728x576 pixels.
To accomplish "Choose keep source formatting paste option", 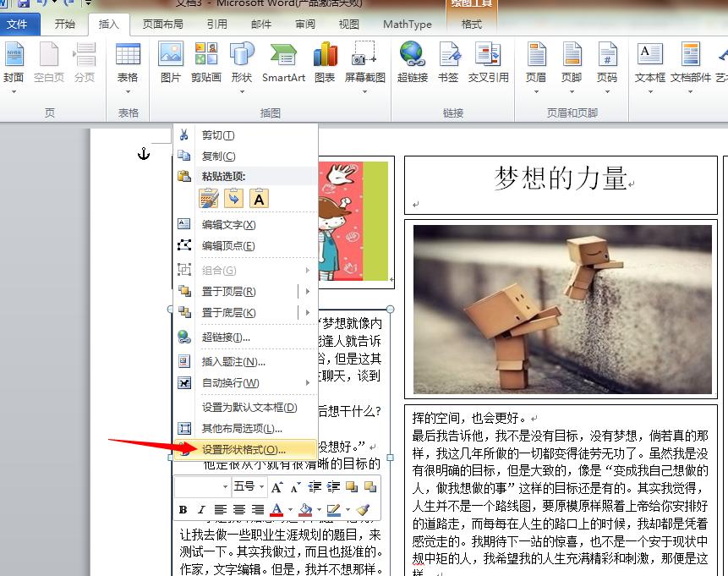I will pyautogui.click(x=208, y=198).
